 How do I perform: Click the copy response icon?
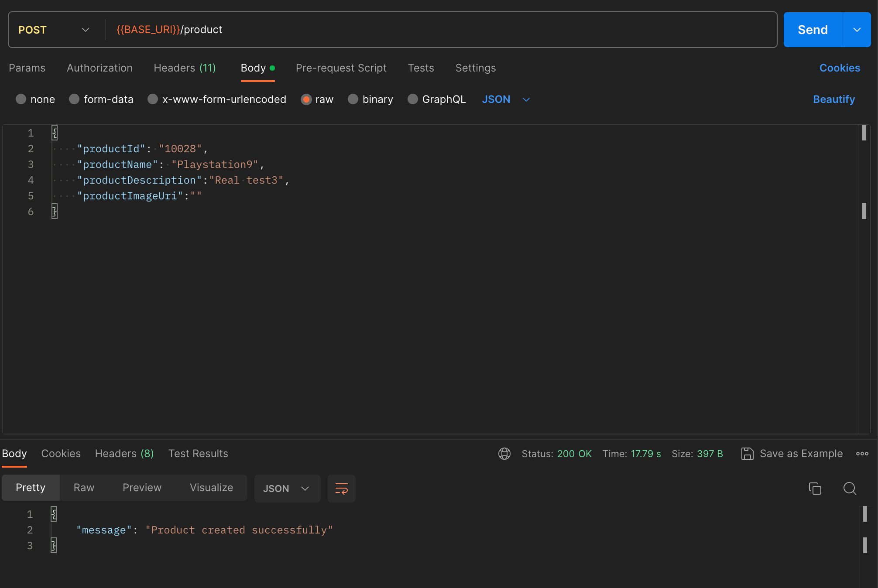(815, 488)
